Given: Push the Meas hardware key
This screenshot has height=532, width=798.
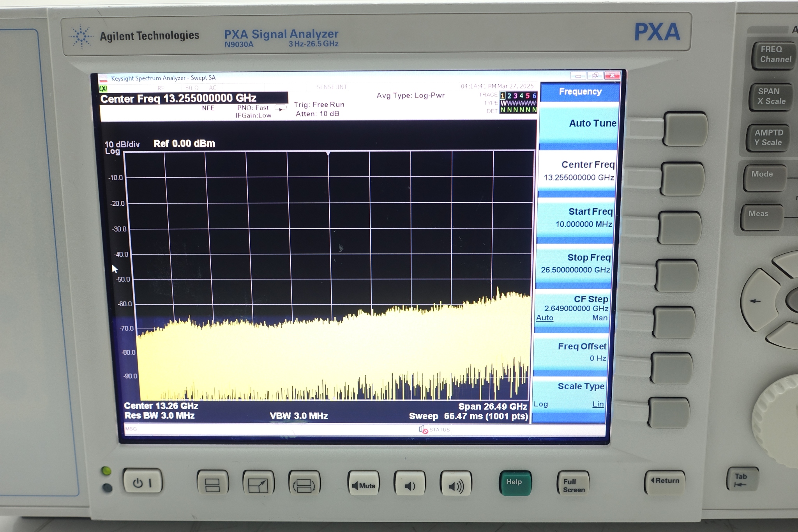Looking at the screenshot, I should (761, 217).
